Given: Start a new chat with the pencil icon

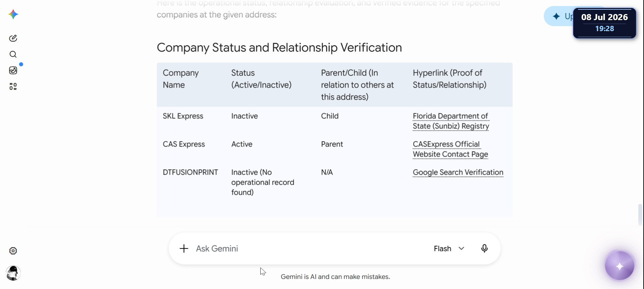Looking at the screenshot, I should point(13,38).
